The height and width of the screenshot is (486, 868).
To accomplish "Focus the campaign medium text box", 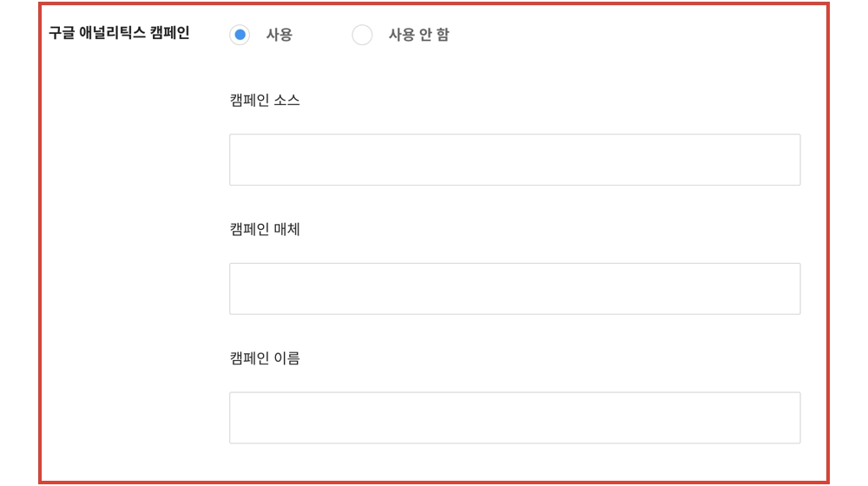I will click(x=514, y=288).
